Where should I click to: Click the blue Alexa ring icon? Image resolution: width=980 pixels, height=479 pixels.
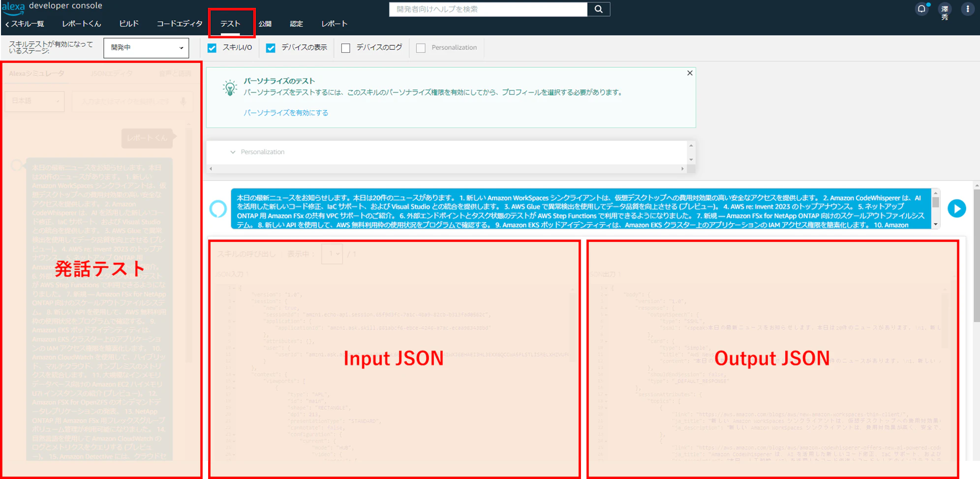pyautogui.click(x=218, y=209)
